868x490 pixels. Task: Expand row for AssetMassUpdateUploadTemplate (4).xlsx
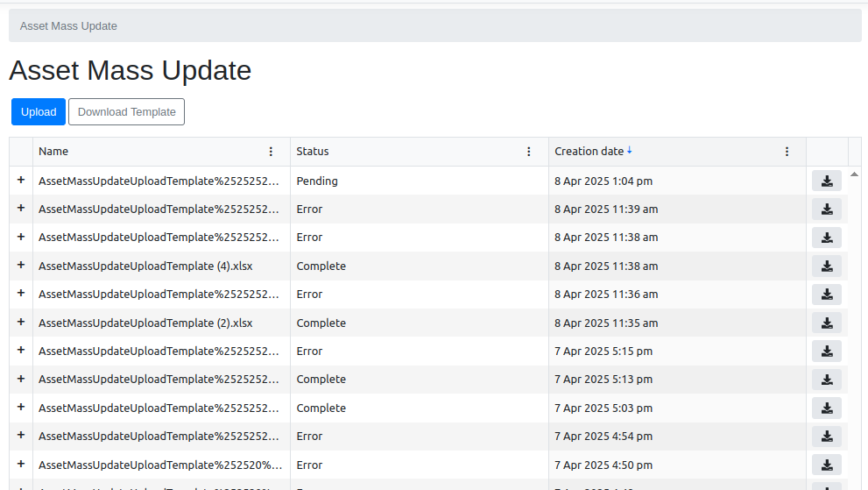tap(21, 266)
